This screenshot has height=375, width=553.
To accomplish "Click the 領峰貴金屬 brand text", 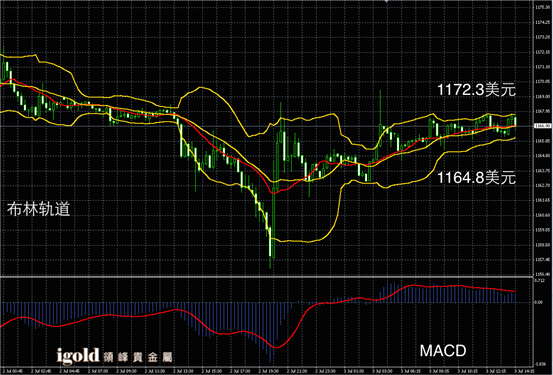I will click(x=138, y=357).
